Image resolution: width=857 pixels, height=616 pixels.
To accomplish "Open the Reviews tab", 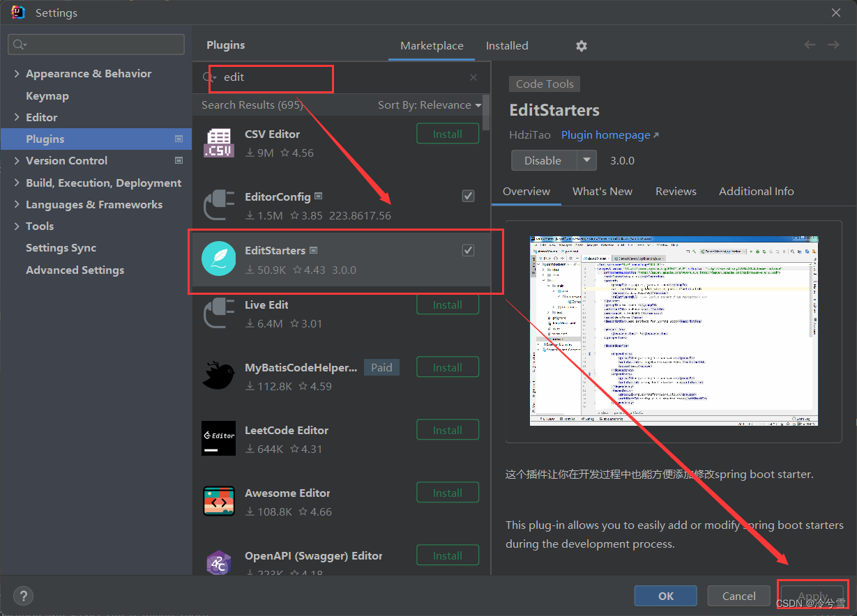I will coord(676,192).
